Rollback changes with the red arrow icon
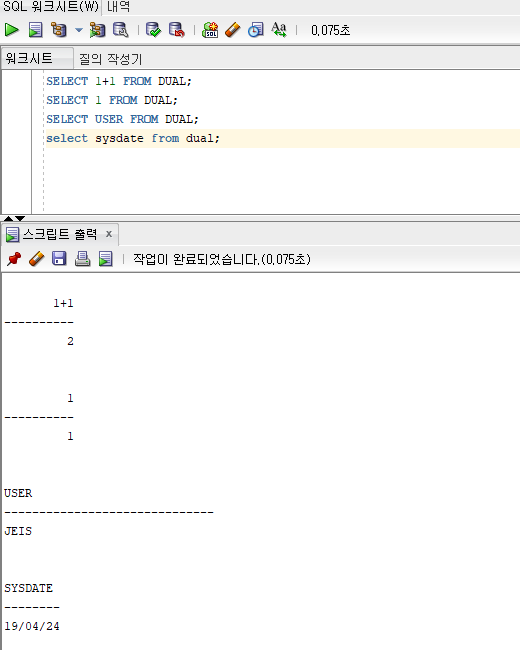 177,30
